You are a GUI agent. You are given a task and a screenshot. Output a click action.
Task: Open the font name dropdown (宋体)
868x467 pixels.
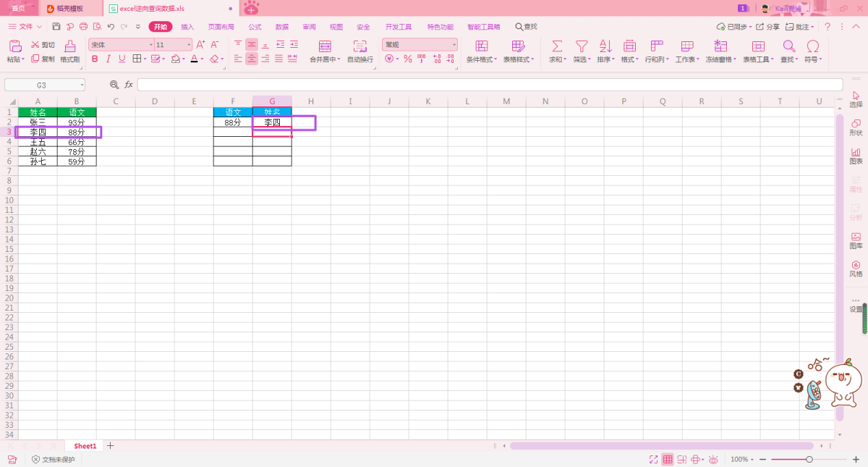click(120, 45)
